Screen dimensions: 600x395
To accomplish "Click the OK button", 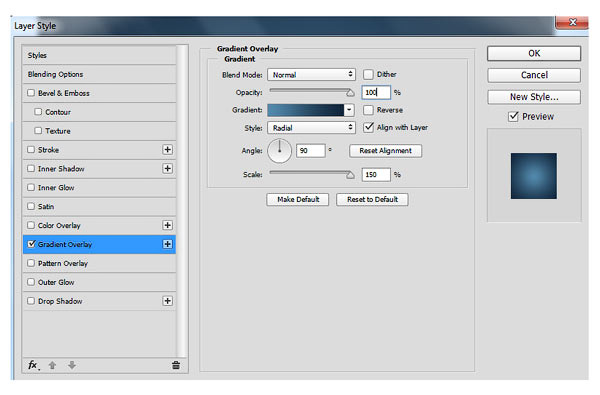I will (534, 54).
